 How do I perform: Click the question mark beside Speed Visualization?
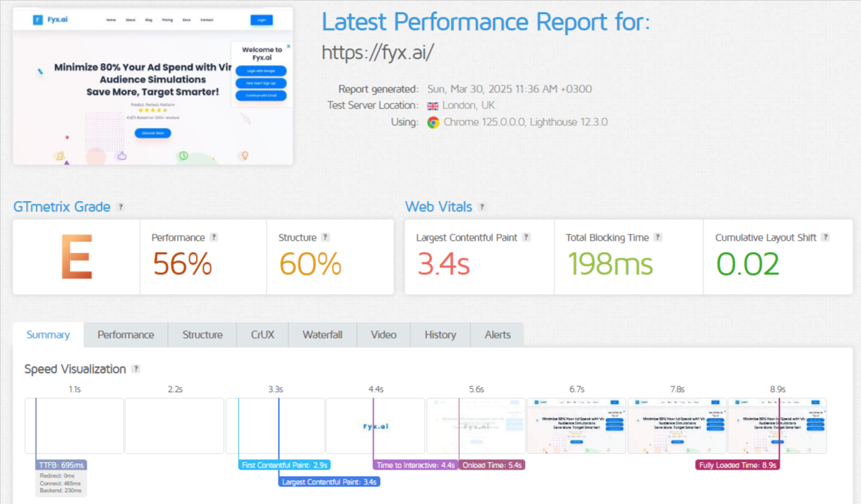pyautogui.click(x=136, y=369)
